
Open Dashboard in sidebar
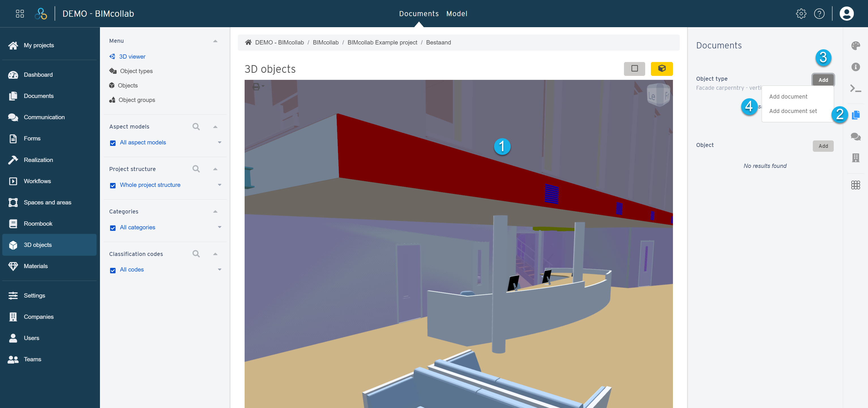[x=50, y=75]
